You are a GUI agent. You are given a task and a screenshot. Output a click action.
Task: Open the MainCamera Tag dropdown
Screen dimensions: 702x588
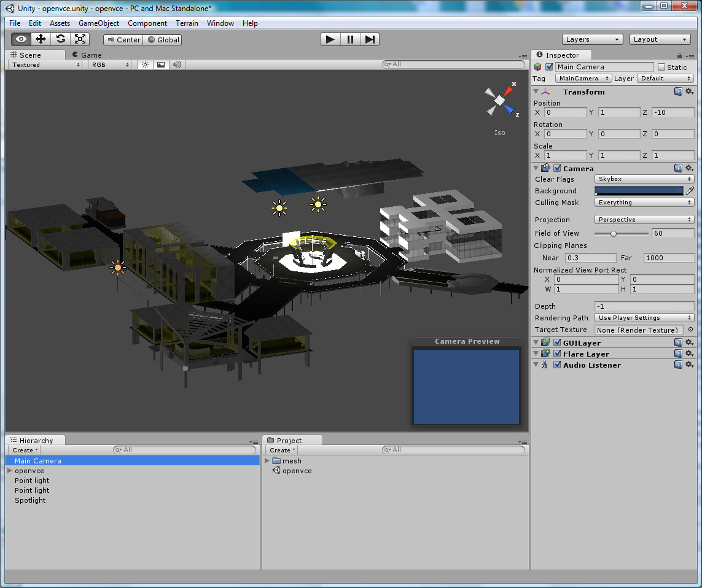(x=583, y=79)
